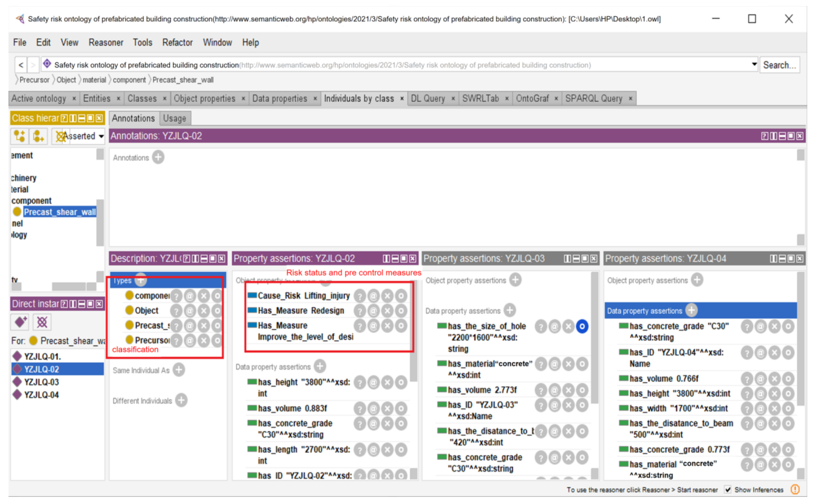816x504 pixels.
Task: Click the delete individual icon
Action: point(42,322)
